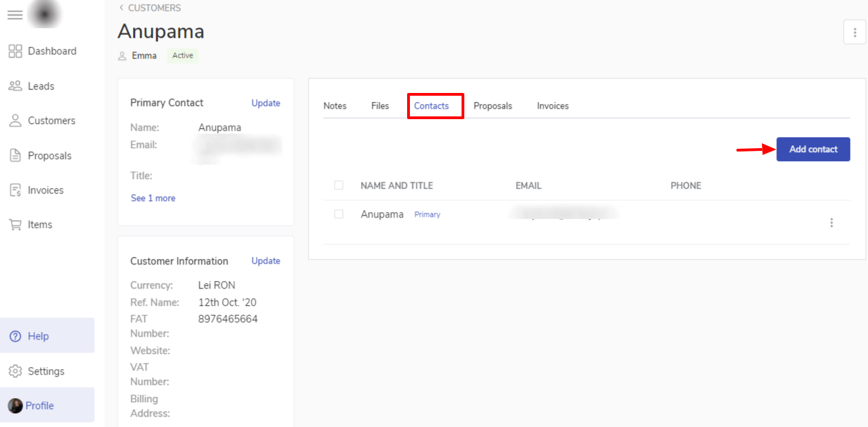
Task: Click the Proposals document icon
Action: click(15, 156)
